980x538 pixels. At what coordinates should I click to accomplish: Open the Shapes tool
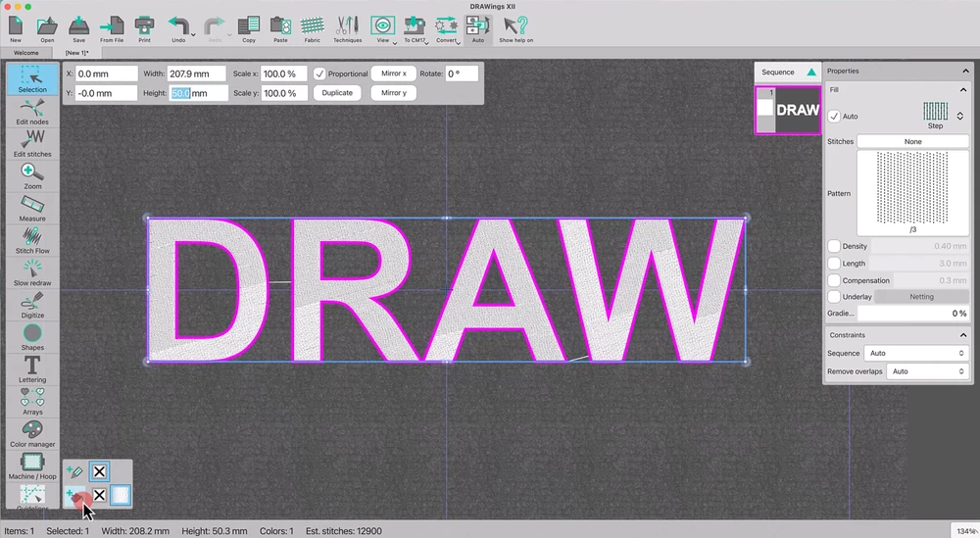[x=32, y=337]
